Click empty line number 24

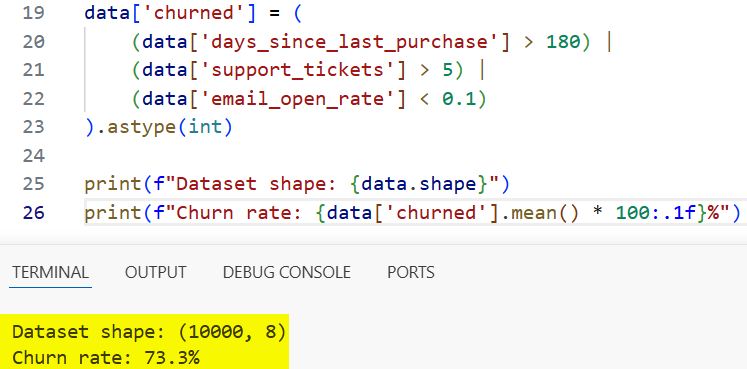[x=33, y=156]
